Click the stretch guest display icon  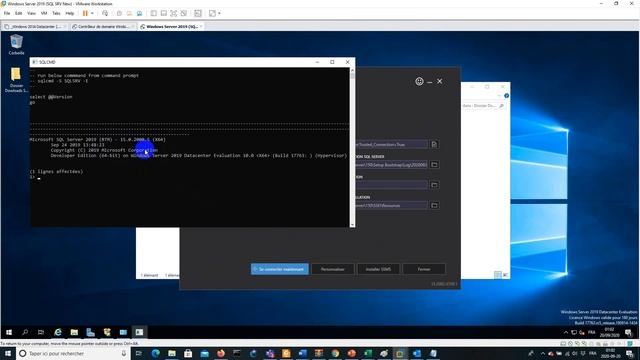click(212, 13)
